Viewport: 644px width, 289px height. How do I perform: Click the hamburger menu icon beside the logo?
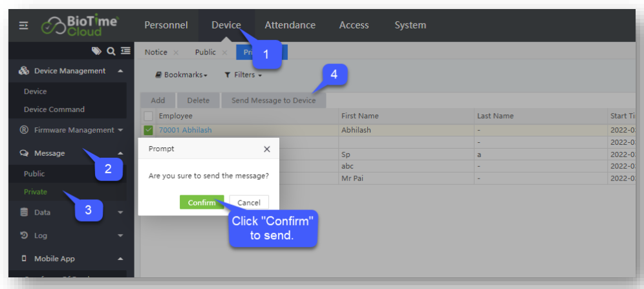tap(23, 26)
